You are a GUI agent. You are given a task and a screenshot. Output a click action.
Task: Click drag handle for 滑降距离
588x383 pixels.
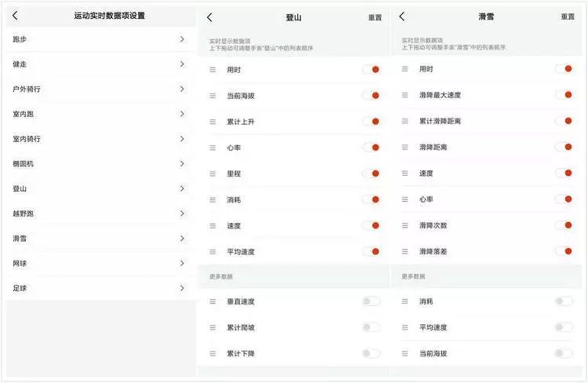coord(405,148)
